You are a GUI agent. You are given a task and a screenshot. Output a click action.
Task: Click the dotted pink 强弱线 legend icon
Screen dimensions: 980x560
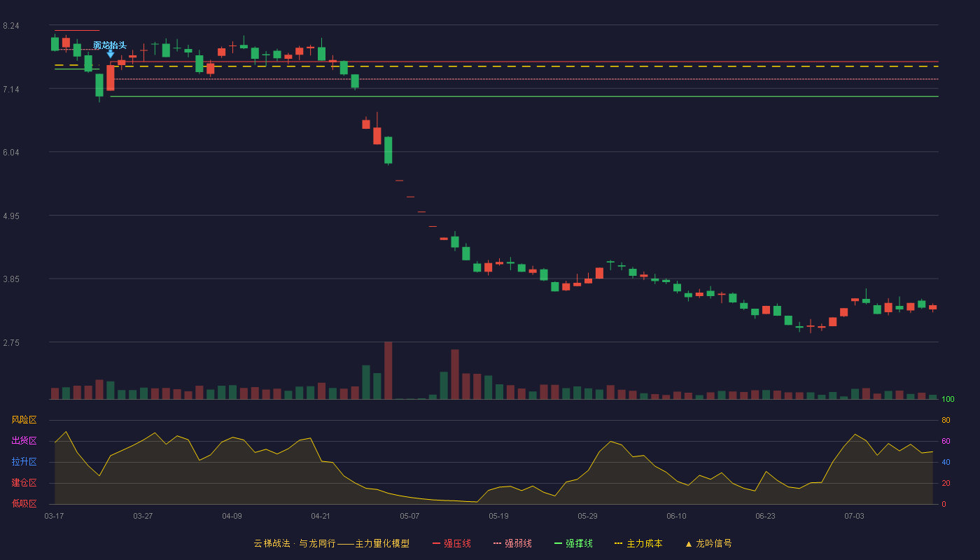498,543
